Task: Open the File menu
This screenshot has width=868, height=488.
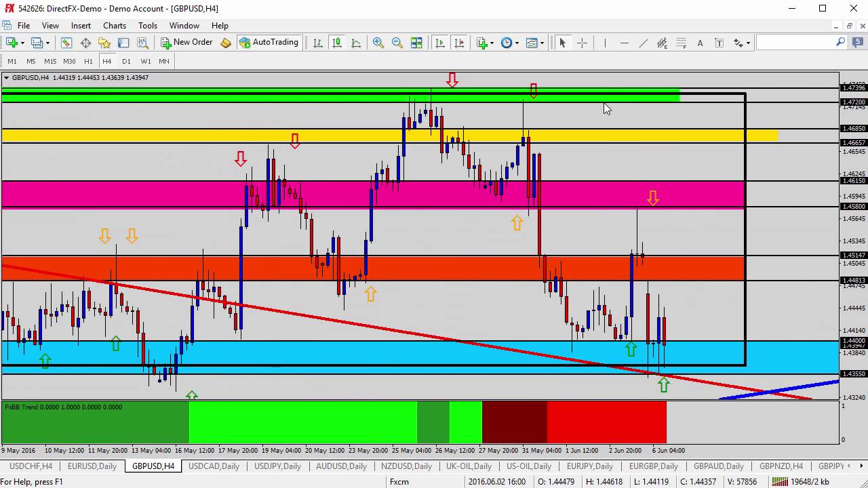Action: (24, 26)
